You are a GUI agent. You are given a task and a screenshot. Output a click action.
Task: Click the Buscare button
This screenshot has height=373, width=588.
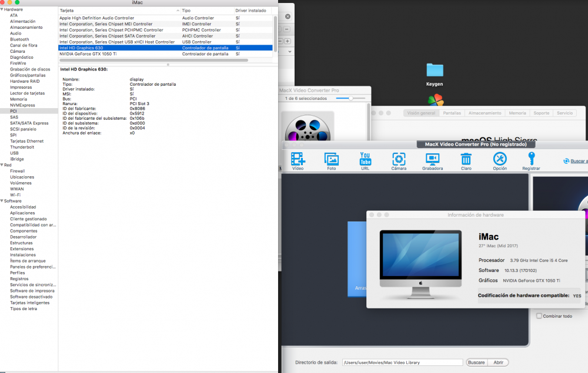click(x=476, y=362)
